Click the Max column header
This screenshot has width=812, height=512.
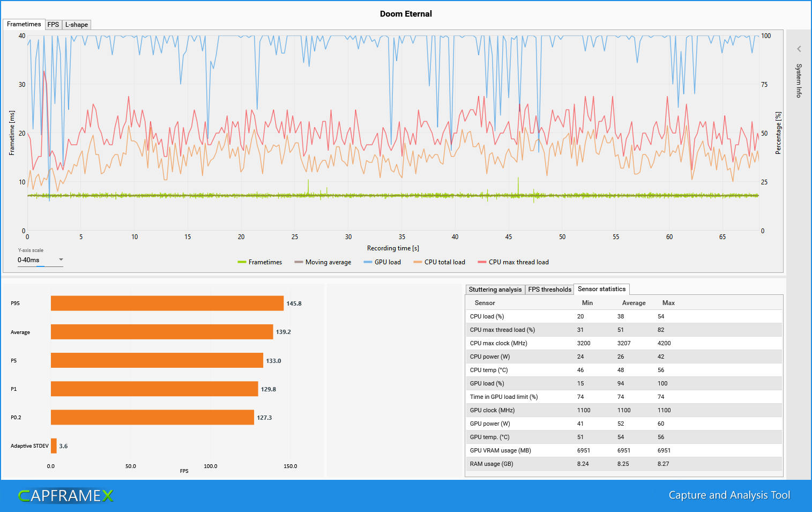[x=668, y=303]
